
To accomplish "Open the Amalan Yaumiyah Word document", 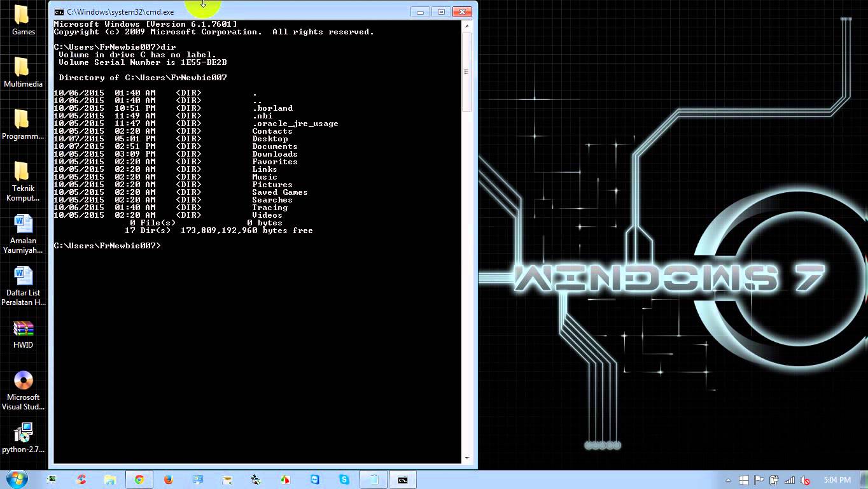I will coord(23,228).
